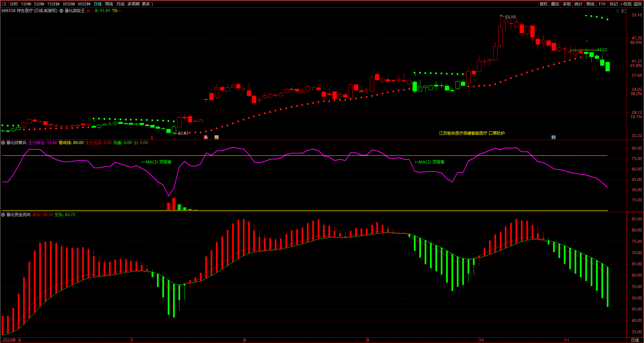Click the 财 financial report marker
The width and height of the screenshot is (644, 343).
553,137
